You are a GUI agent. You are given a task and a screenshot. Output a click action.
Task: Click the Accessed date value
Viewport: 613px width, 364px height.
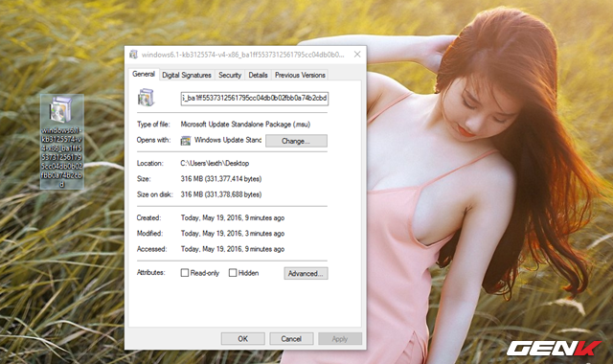[x=233, y=249]
